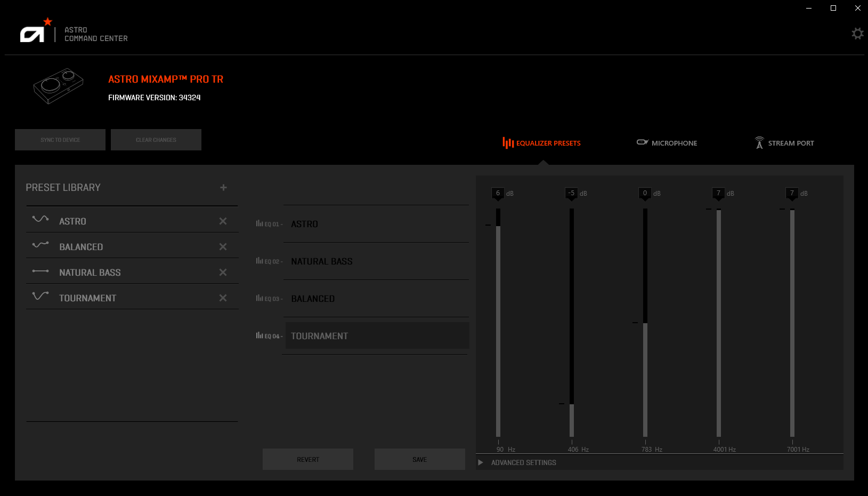Click the ASTRO Command Center logo
868x496 pixels.
click(x=34, y=33)
